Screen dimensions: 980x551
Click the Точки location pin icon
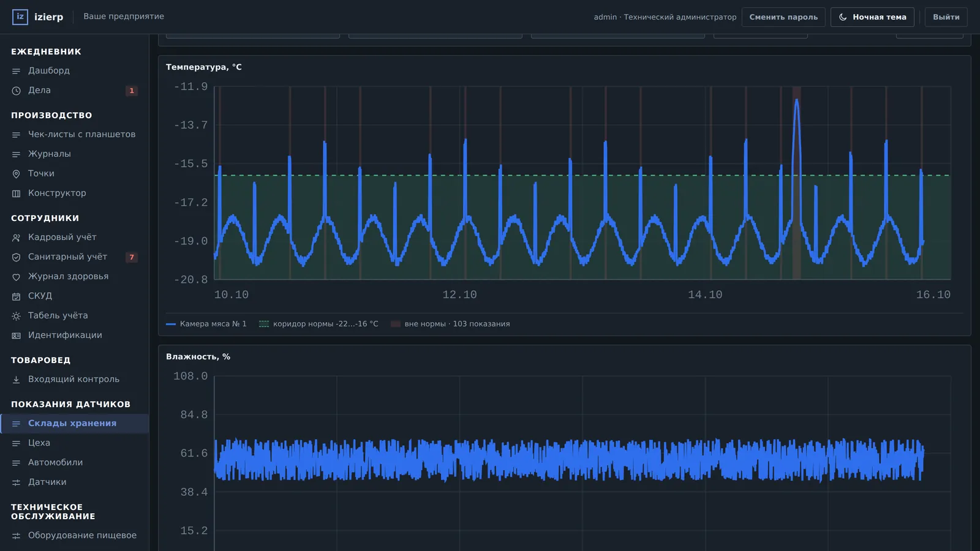tap(17, 174)
